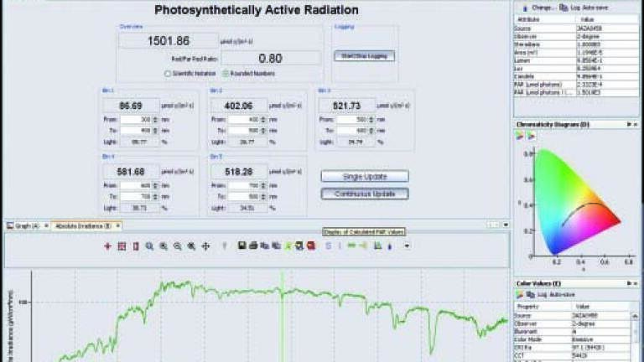Viewport: 644px width, 362px height.
Task: Click the blue water-drop toolbar icon
Action: click(x=389, y=246)
